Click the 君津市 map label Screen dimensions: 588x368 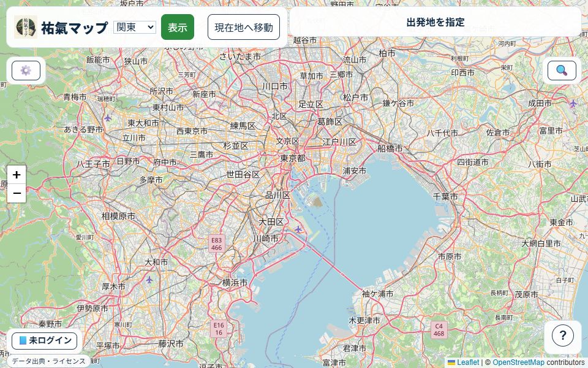[355, 348]
